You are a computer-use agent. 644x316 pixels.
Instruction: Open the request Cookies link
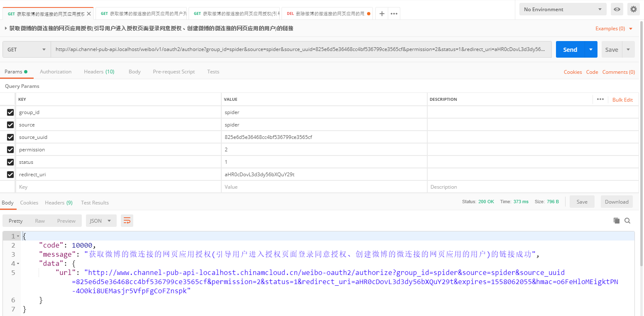[573, 72]
